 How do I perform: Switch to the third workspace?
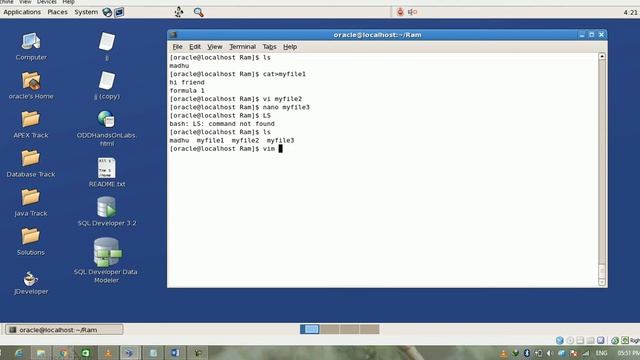[x=349, y=329]
